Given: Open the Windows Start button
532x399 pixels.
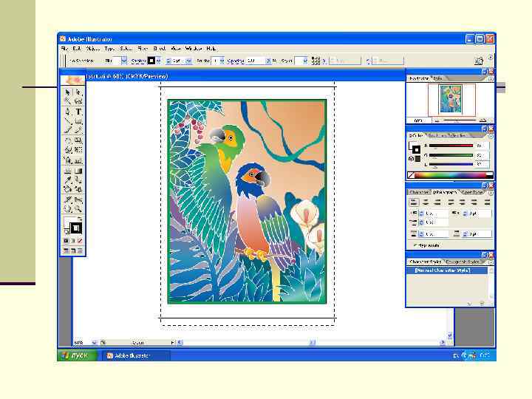Looking at the screenshot, I should [x=78, y=355].
